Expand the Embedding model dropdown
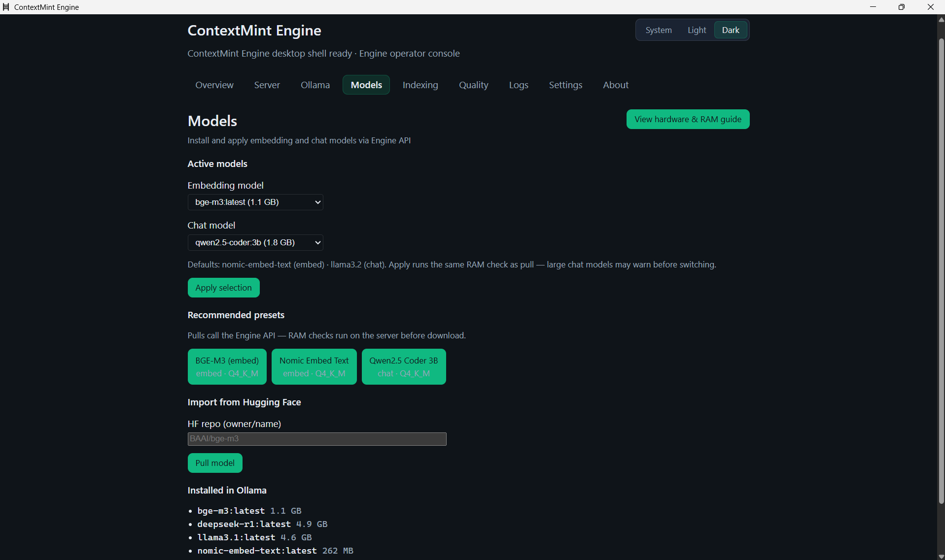This screenshot has height=560, width=945. 255,202
